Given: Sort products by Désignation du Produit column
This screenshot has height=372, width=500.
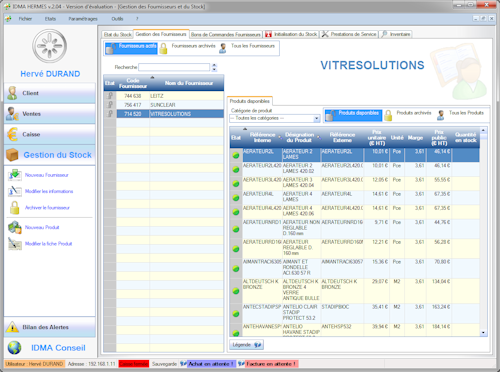Looking at the screenshot, I should (x=299, y=137).
